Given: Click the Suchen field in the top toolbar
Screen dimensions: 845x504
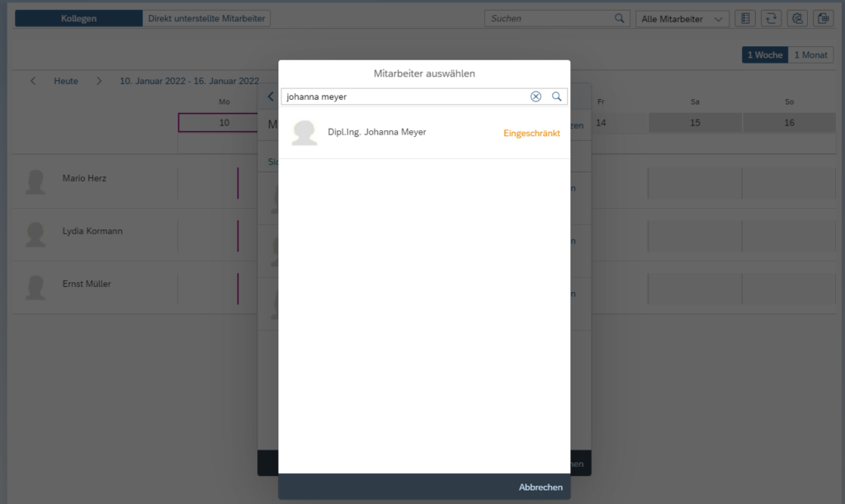Looking at the screenshot, I should [x=549, y=18].
